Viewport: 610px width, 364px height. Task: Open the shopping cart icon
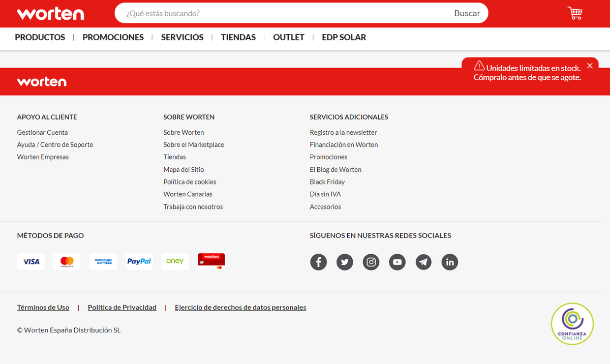click(575, 13)
